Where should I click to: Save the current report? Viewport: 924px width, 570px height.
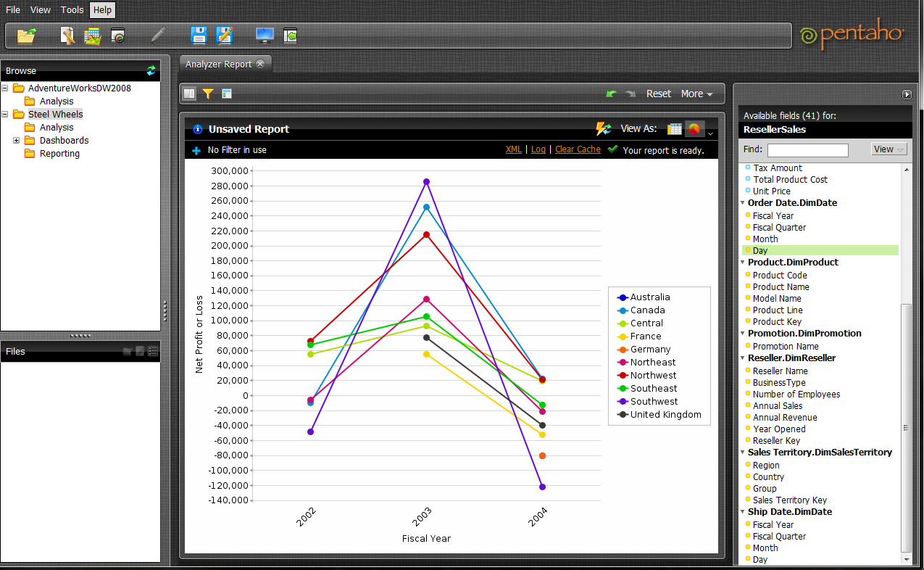(x=197, y=35)
